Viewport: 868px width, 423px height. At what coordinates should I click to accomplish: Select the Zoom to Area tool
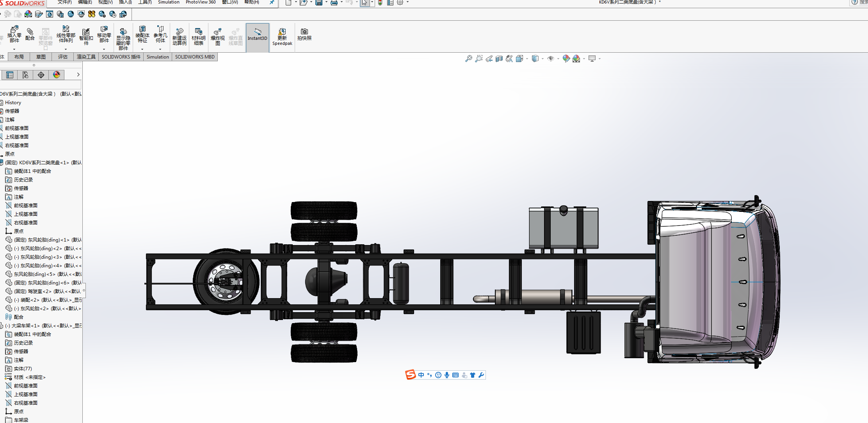click(x=478, y=59)
